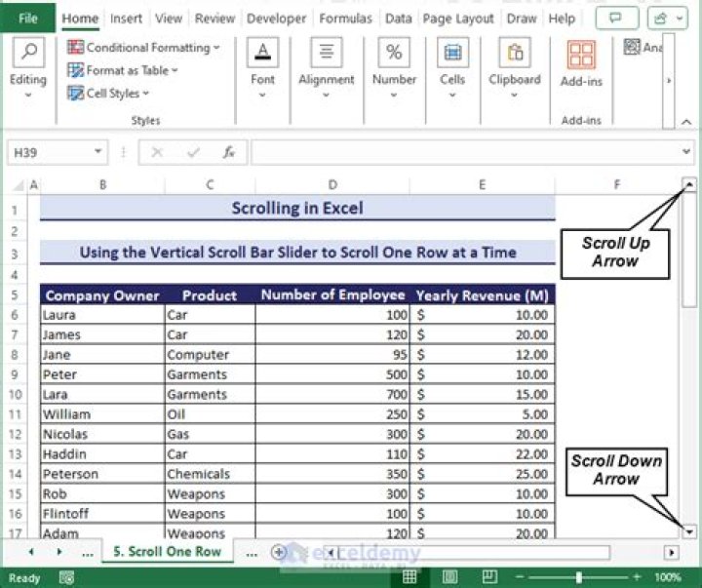
Task: Open the Number format group icon
Action: (x=394, y=53)
